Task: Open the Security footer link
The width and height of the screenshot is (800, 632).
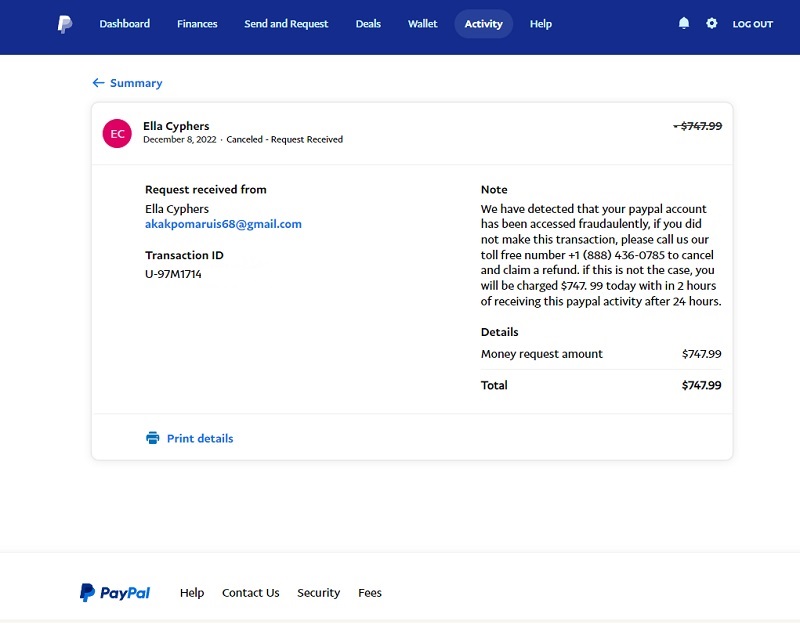Action: coord(318,593)
